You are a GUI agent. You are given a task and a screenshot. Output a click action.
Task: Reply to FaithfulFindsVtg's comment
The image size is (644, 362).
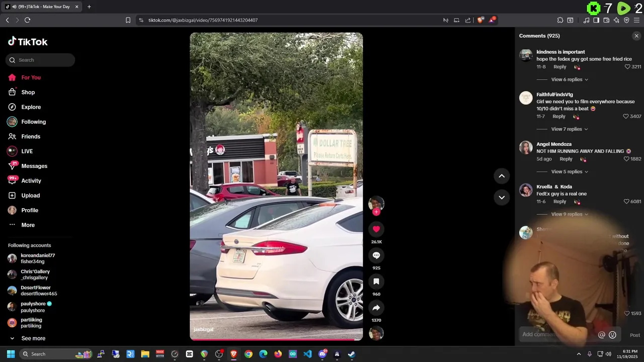(x=559, y=116)
